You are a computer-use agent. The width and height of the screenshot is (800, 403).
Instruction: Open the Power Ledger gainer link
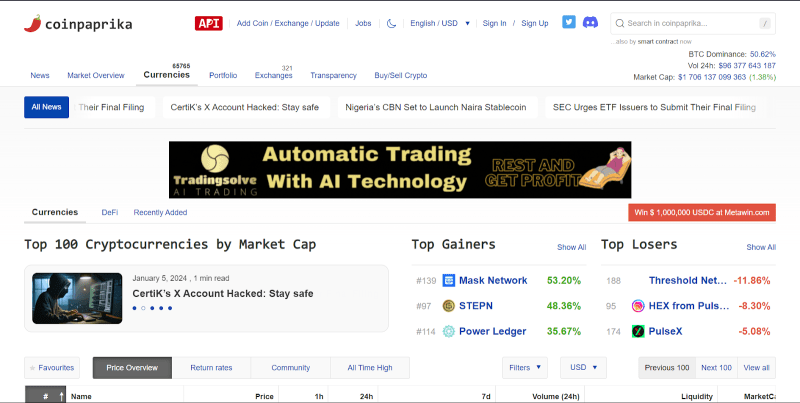pyautogui.click(x=492, y=331)
